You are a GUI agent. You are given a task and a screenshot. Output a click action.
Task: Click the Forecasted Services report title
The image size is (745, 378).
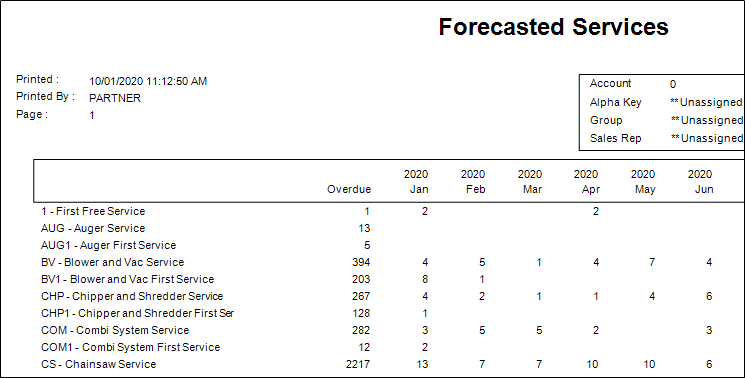click(x=554, y=27)
